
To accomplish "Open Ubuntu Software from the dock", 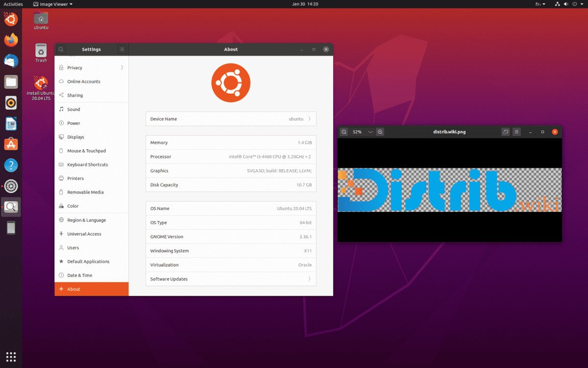I will [x=11, y=144].
